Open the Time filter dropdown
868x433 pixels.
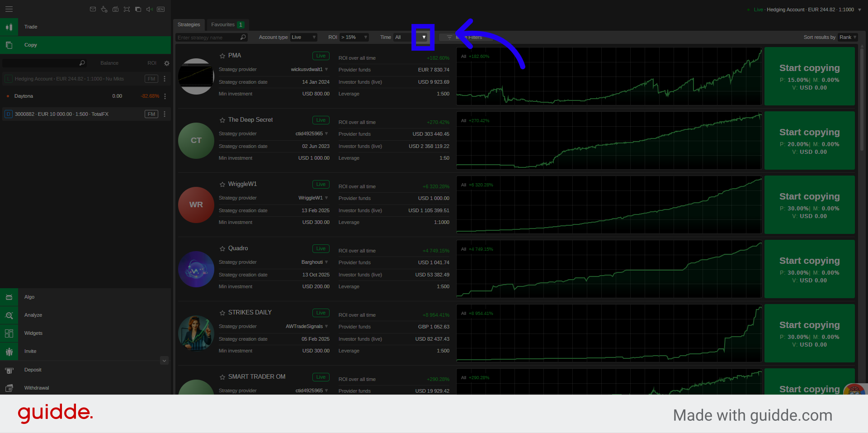pyautogui.click(x=423, y=38)
